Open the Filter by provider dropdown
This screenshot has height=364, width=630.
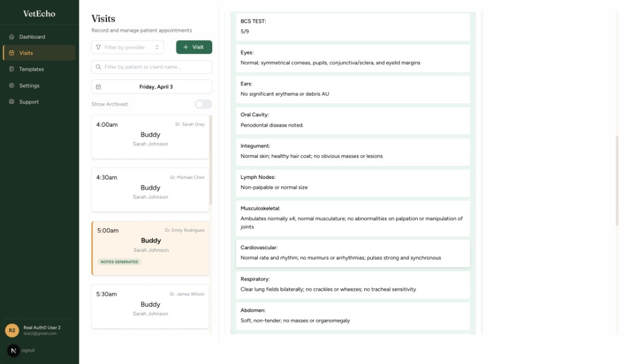127,47
